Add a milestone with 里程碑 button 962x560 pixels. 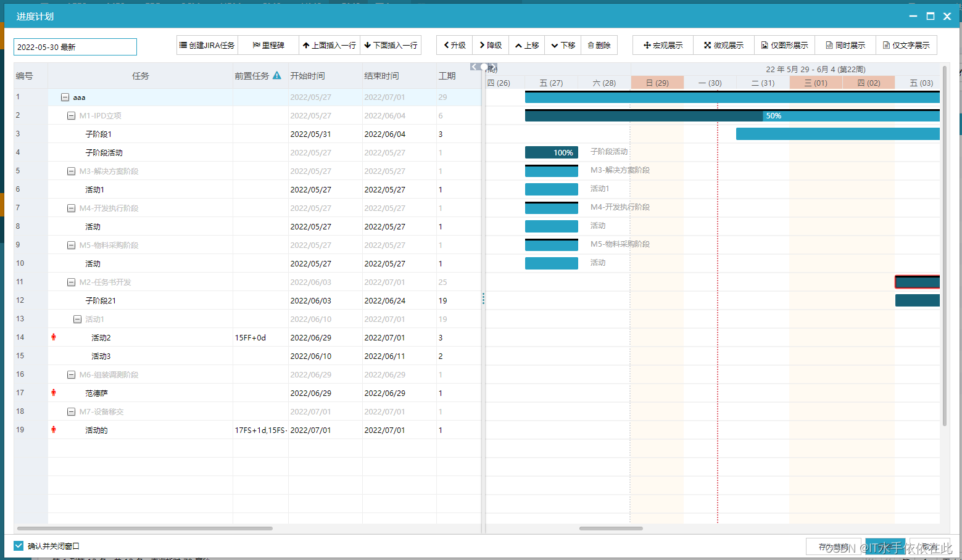pyautogui.click(x=268, y=45)
